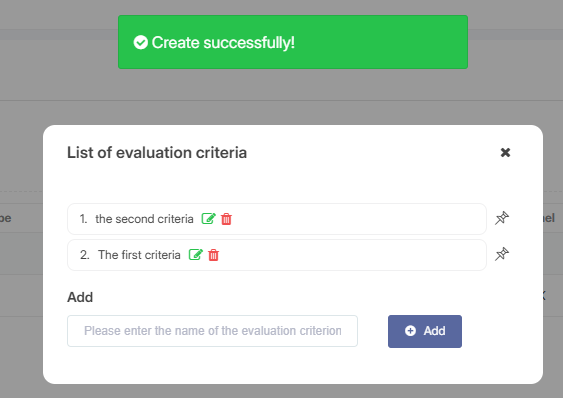The height and width of the screenshot is (398, 563).
Task: Focus the evaluation criterion name input field
Action: click(212, 331)
